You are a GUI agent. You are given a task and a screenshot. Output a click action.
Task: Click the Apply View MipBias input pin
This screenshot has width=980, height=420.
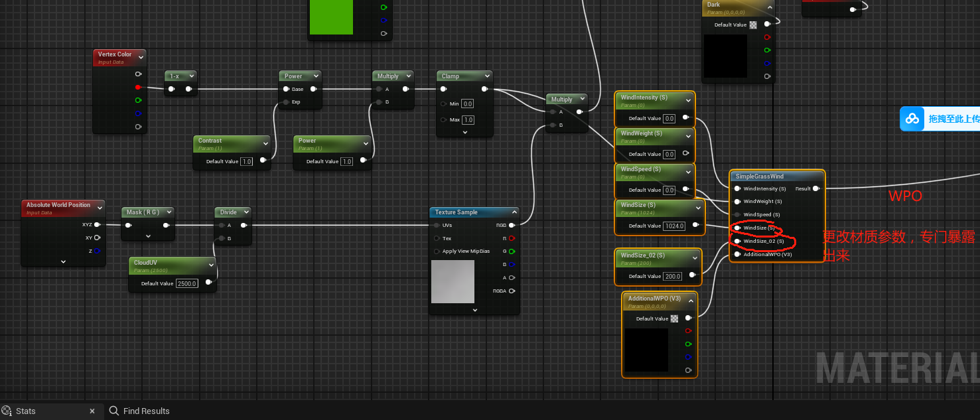point(437,251)
